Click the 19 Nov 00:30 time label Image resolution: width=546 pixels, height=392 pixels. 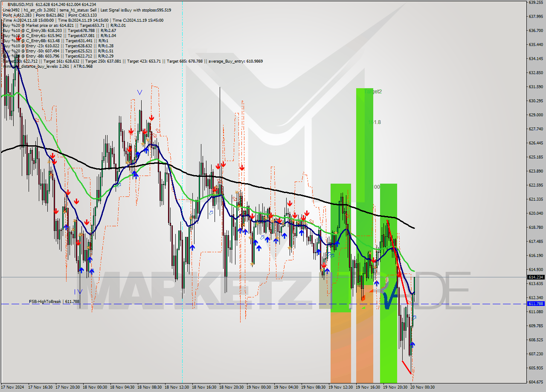coord(258,387)
